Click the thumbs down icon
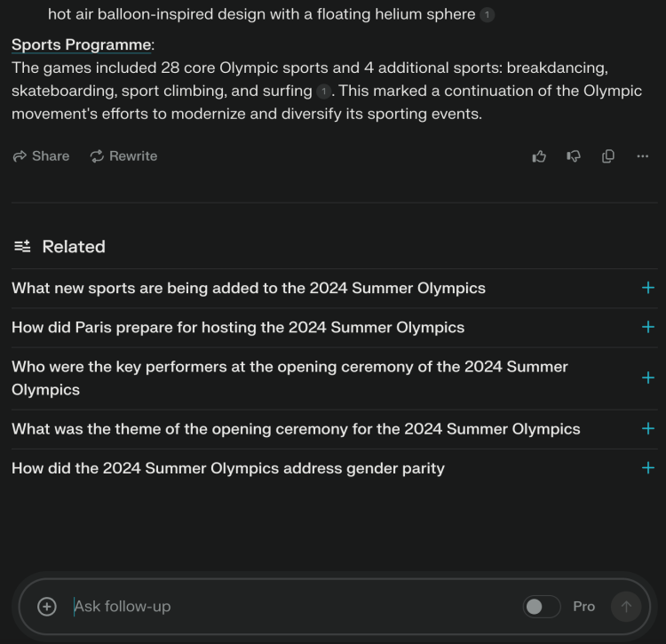The width and height of the screenshot is (666, 644). point(574,156)
